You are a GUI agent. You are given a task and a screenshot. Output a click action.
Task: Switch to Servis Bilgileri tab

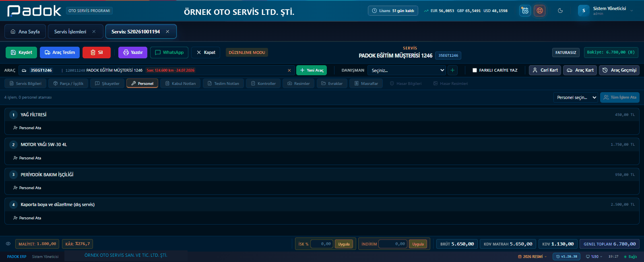tap(26, 83)
